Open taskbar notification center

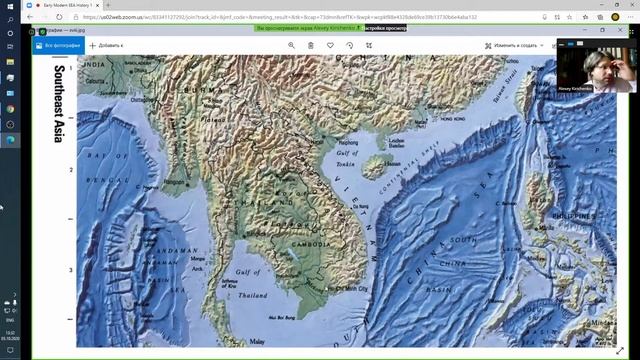click(x=10, y=350)
